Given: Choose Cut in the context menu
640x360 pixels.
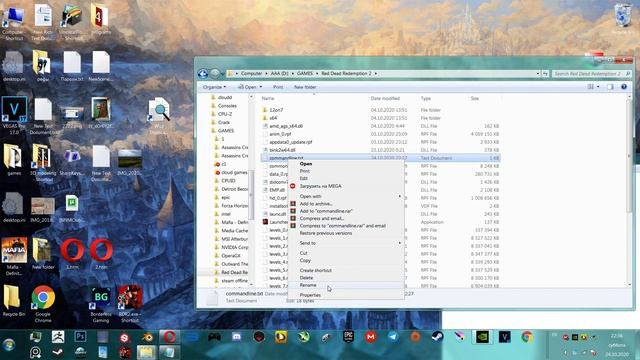Looking at the screenshot, I should click(x=303, y=253).
